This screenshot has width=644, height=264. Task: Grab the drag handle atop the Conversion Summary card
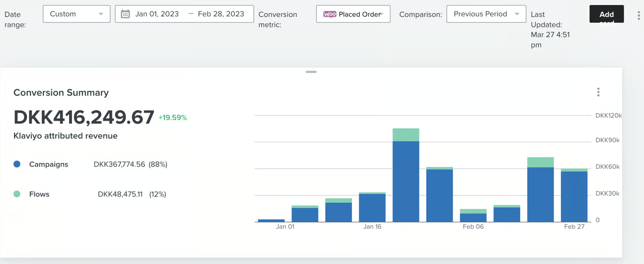(311, 72)
